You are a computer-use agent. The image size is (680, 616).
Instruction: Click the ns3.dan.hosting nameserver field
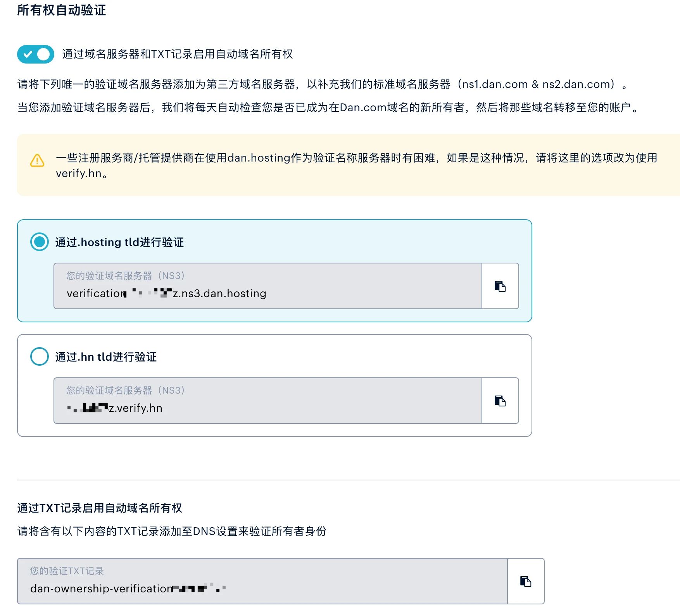(268, 286)
